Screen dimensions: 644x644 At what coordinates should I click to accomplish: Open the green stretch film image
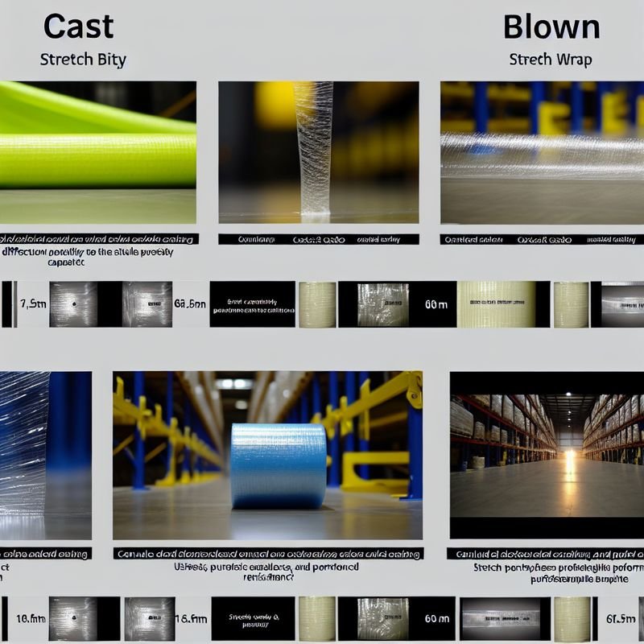tap(97, 151)
